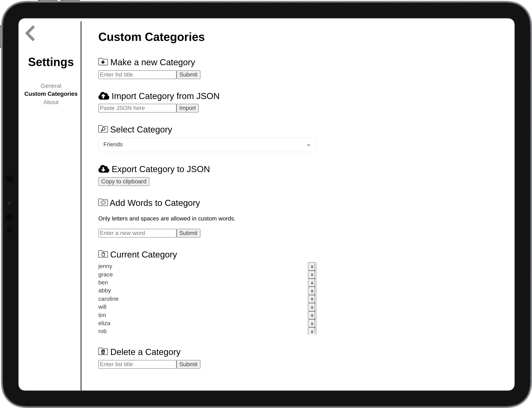Select the word caroline in the list
Viewport: 532px width, 408px height.
[108, 299]
